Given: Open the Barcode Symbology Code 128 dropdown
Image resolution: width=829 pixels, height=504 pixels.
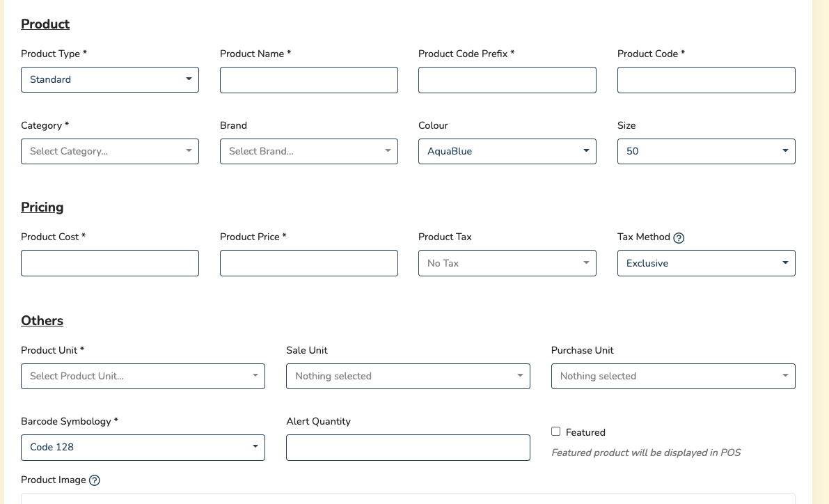Looking at the screenshot, I should (x=143, y=447).
